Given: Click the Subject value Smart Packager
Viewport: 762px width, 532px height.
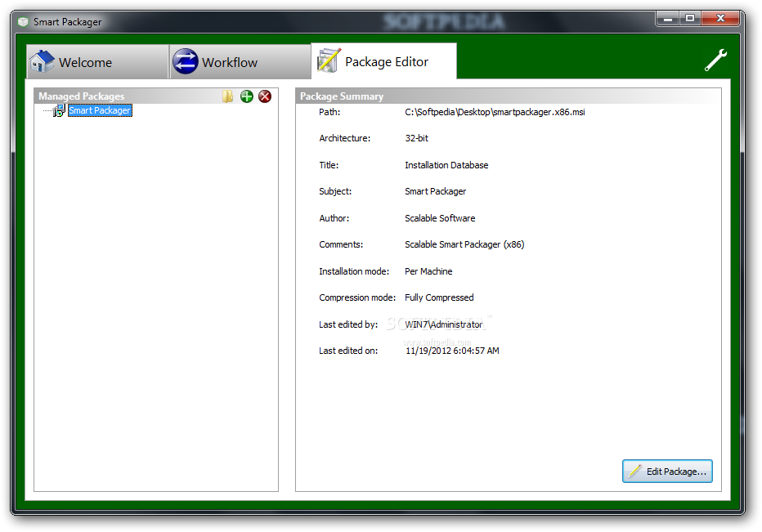Looking at the screenshot, I should [x=436, y=191].
